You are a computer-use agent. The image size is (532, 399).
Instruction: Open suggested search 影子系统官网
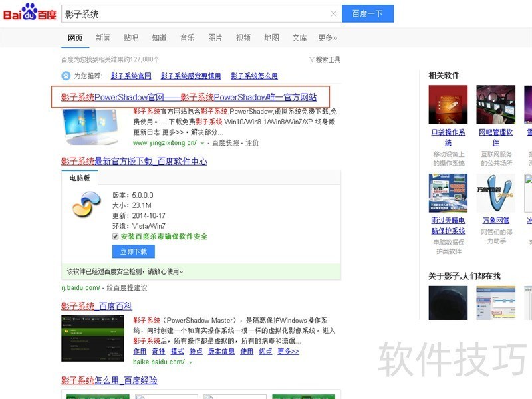pos(131,76)
